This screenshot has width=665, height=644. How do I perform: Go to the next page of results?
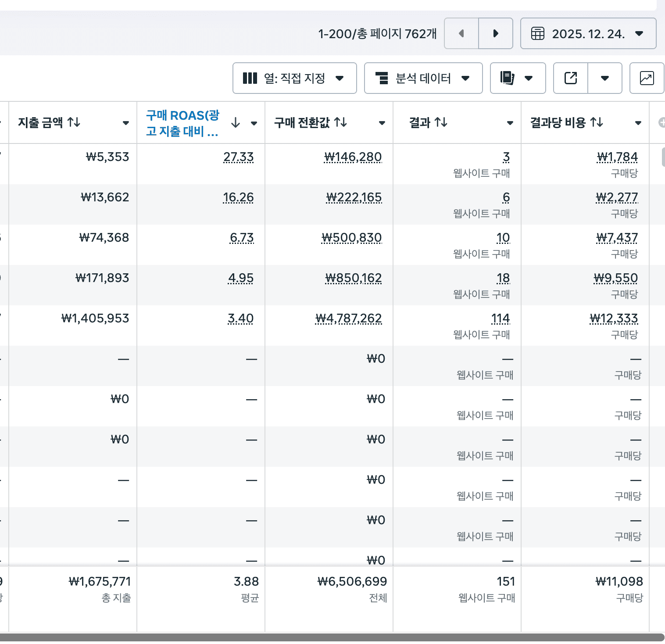click(x=496, y=33)
